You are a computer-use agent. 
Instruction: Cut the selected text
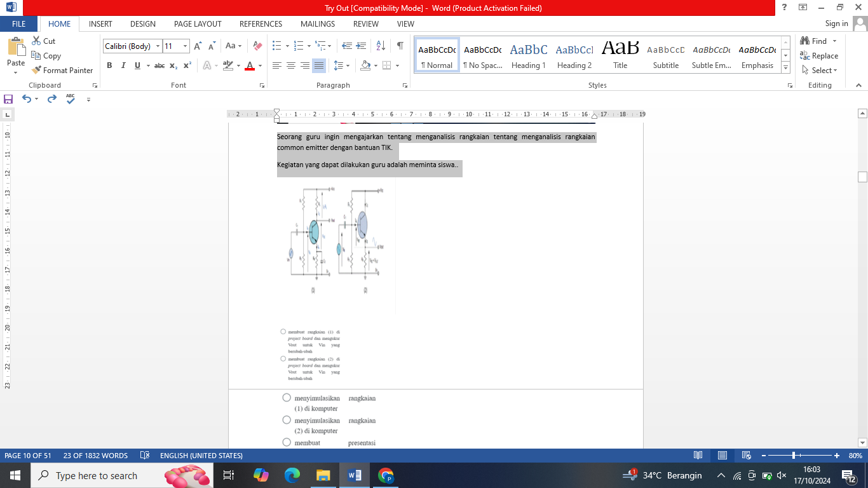[43, 41]
